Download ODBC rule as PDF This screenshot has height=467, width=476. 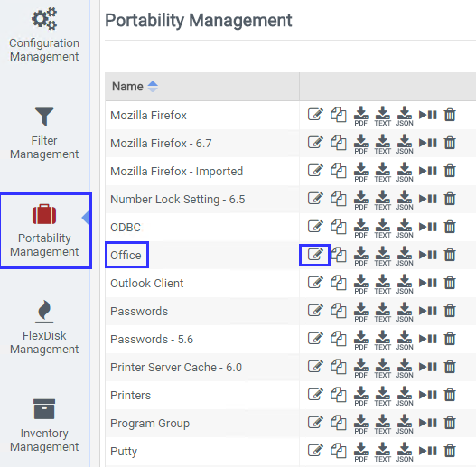361,228
